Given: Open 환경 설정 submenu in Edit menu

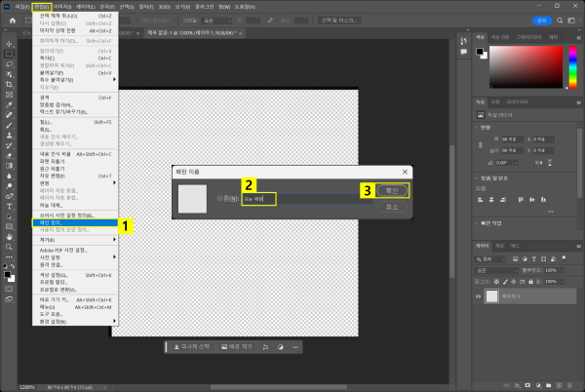Looking at the screenshot, I should (x=75, y=322).
